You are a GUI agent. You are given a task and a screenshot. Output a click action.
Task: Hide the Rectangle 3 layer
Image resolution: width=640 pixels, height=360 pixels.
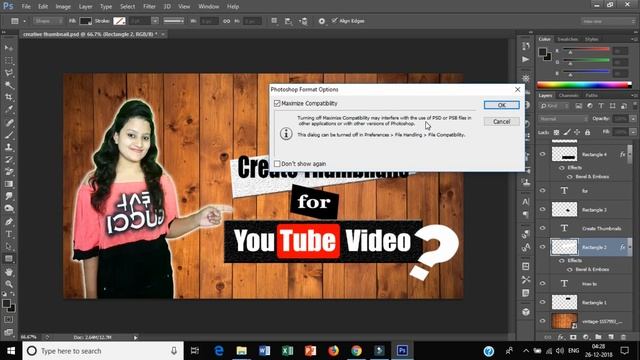point(542,209)
